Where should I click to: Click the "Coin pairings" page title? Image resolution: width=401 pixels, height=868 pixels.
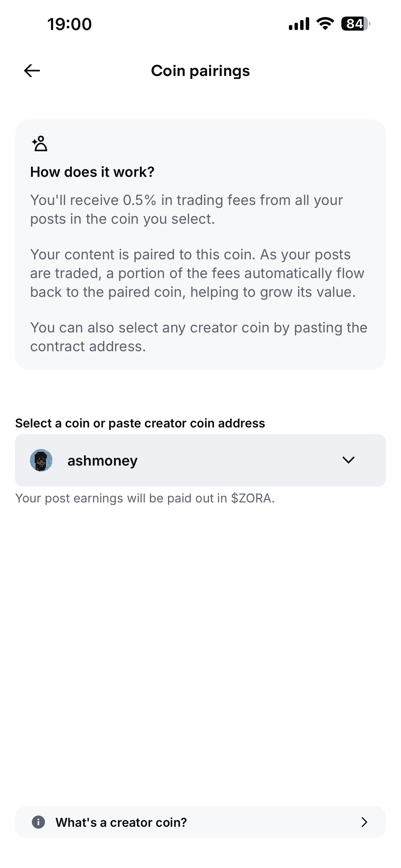click(200, 71)
